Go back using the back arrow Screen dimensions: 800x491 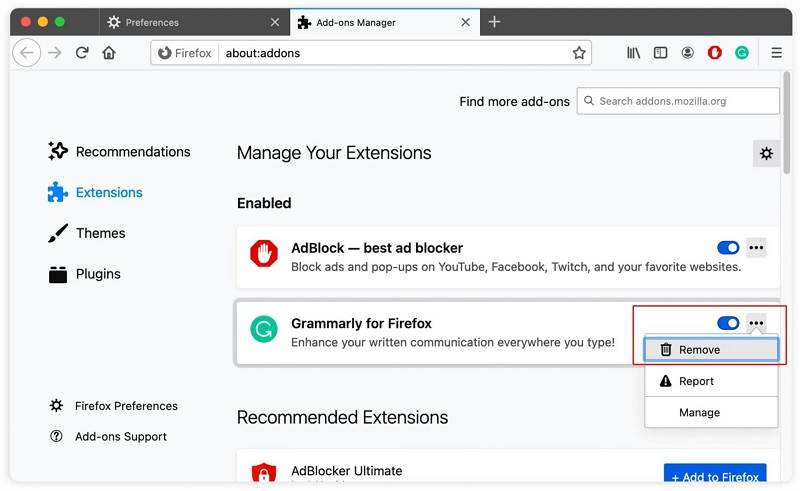(x=27, y=53)
